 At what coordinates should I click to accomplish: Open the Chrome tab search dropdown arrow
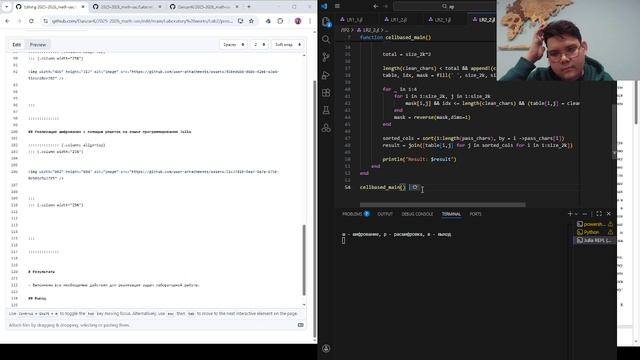tap(6, 7)
